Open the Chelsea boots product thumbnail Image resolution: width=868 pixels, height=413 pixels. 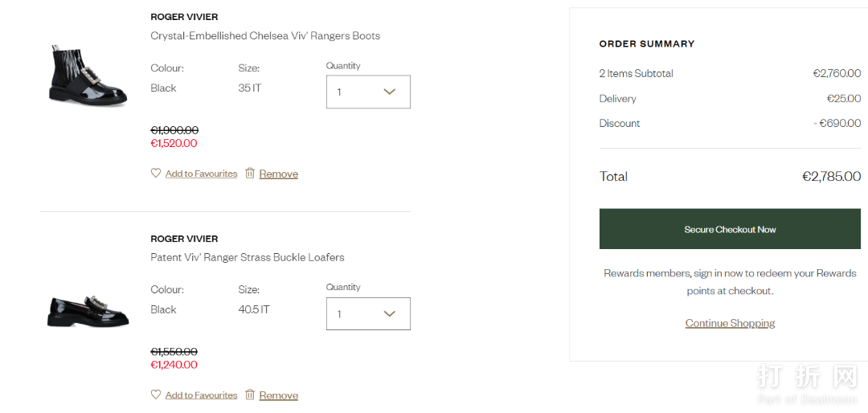[88, 76]
